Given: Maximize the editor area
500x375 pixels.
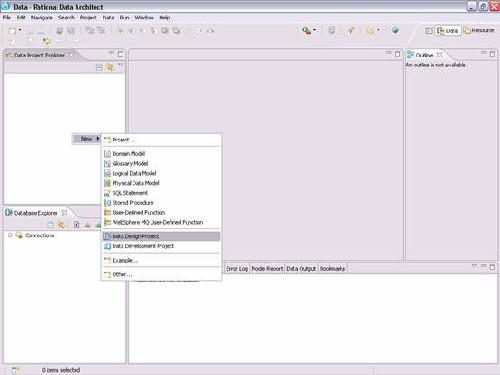Looking at the screenshot, I should [397, 54].
